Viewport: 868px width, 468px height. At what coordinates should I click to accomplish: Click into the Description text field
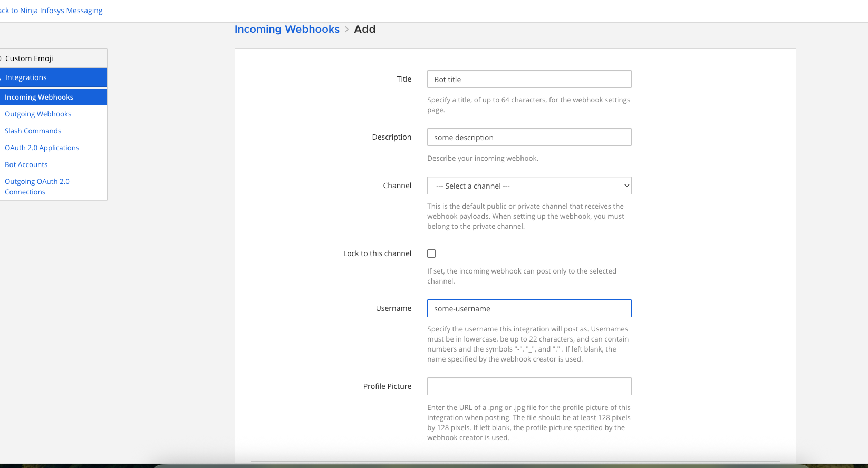coord(529,138)
